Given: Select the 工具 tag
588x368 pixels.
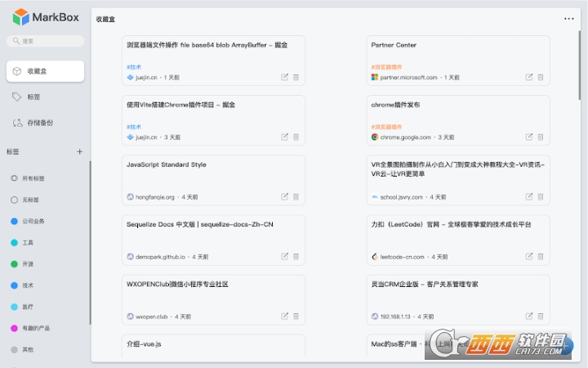Looking at the screenshot, I should (28, 243).
